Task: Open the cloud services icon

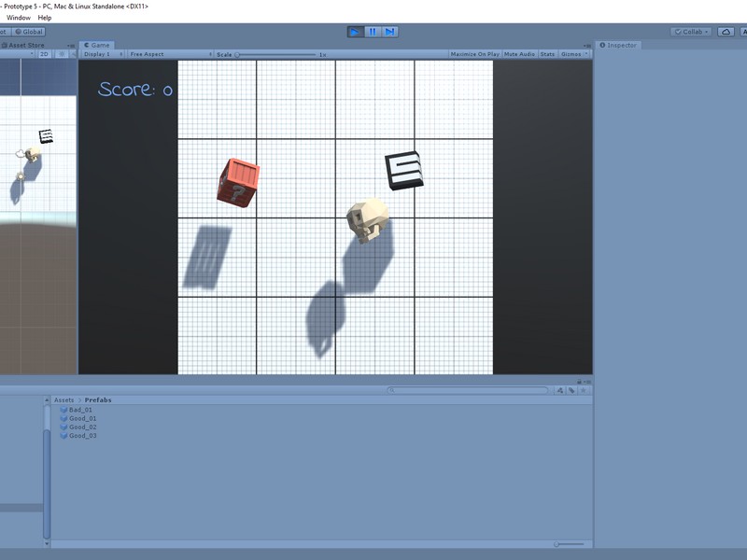Action: [x=726, y=32]
